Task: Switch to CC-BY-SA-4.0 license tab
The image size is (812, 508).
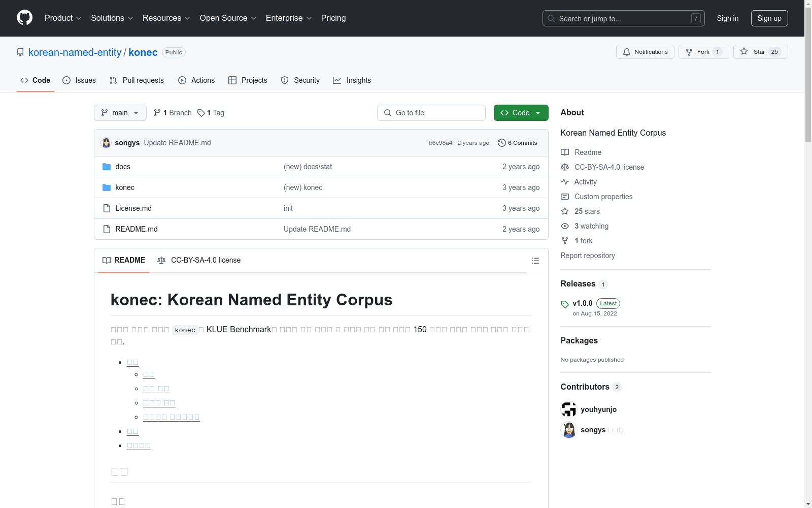Action: tap(199, 260)
